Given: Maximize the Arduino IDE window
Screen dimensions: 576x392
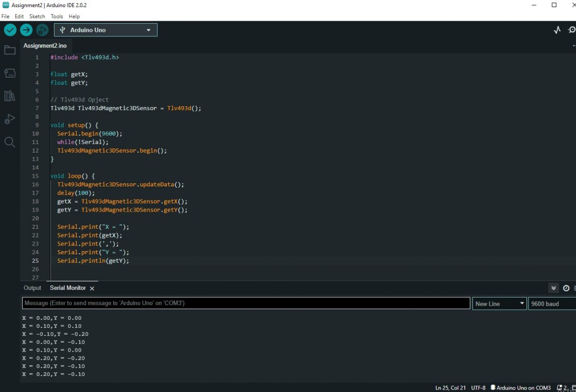Looking at the screenshot, I should [554, 5].
